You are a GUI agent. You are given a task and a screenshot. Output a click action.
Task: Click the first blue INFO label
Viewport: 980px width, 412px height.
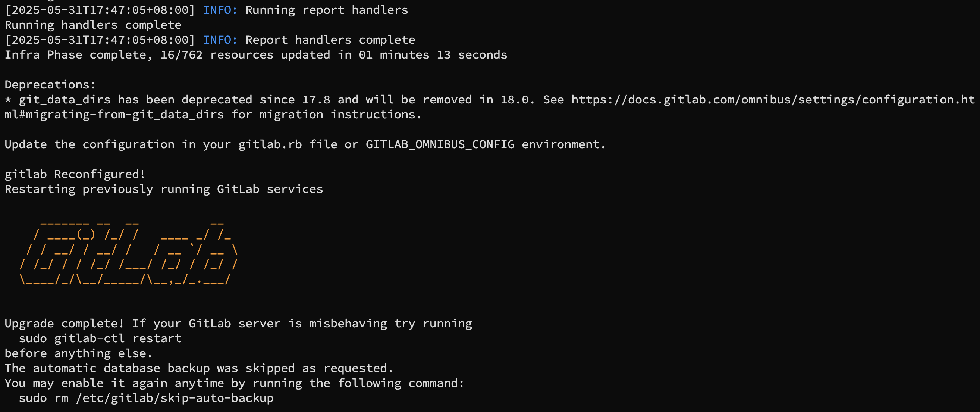coord(220,10)
